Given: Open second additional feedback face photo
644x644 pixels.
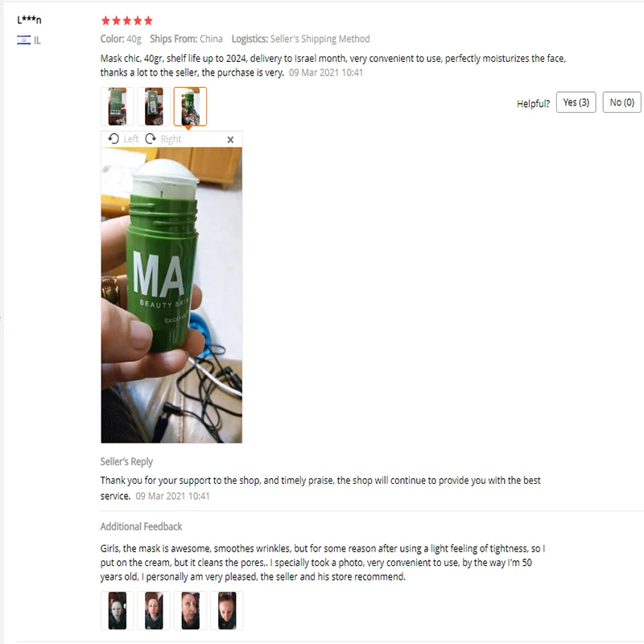Looking at the screenshot, I should click(154, 611).
